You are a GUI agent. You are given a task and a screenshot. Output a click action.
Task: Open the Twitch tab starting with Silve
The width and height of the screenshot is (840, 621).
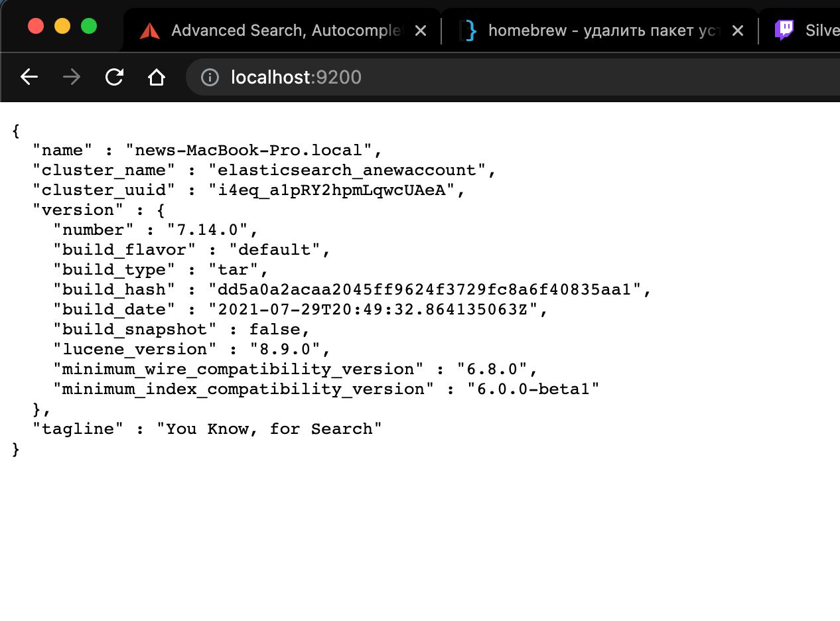(x=800, y=30)
